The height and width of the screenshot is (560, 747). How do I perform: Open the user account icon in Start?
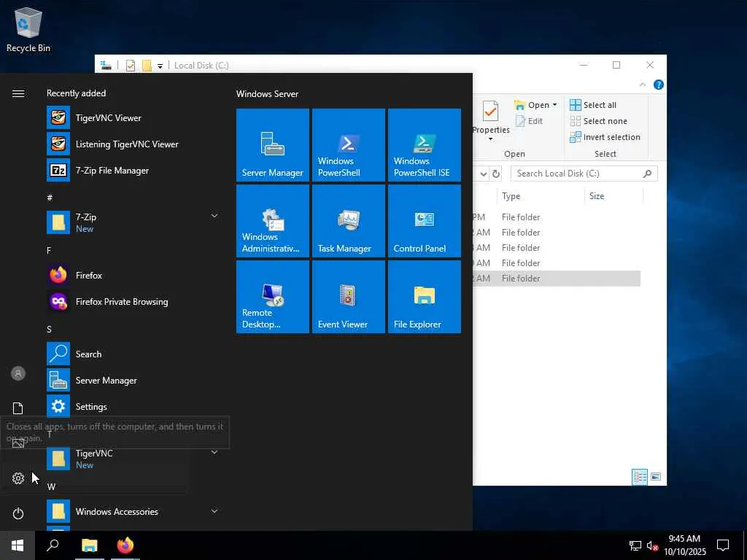(x=18, y=373)
